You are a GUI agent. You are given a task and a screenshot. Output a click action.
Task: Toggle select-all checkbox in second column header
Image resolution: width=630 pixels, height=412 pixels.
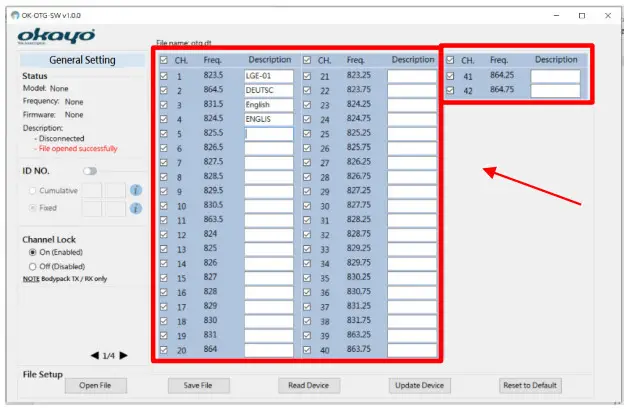click(307, 60)
